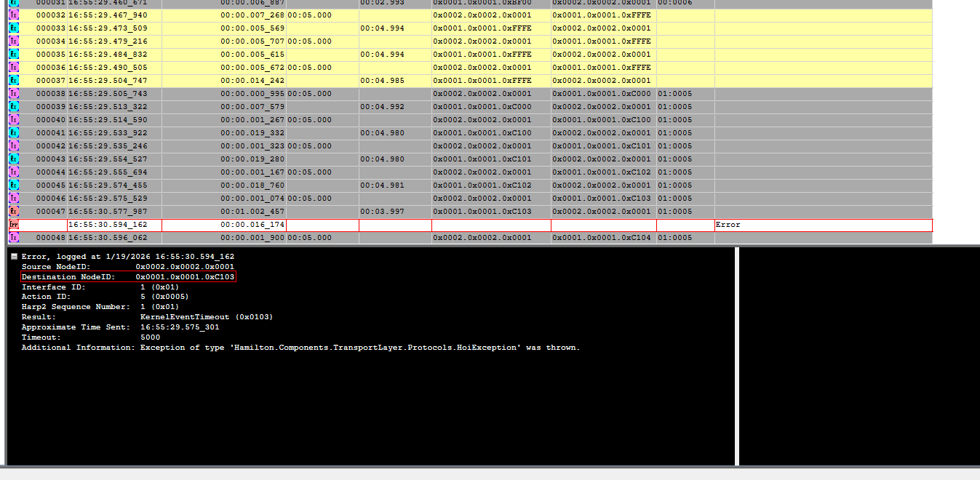Click the Err icon on the error row
Screen dimensions: 980x480
click(14, 225)
